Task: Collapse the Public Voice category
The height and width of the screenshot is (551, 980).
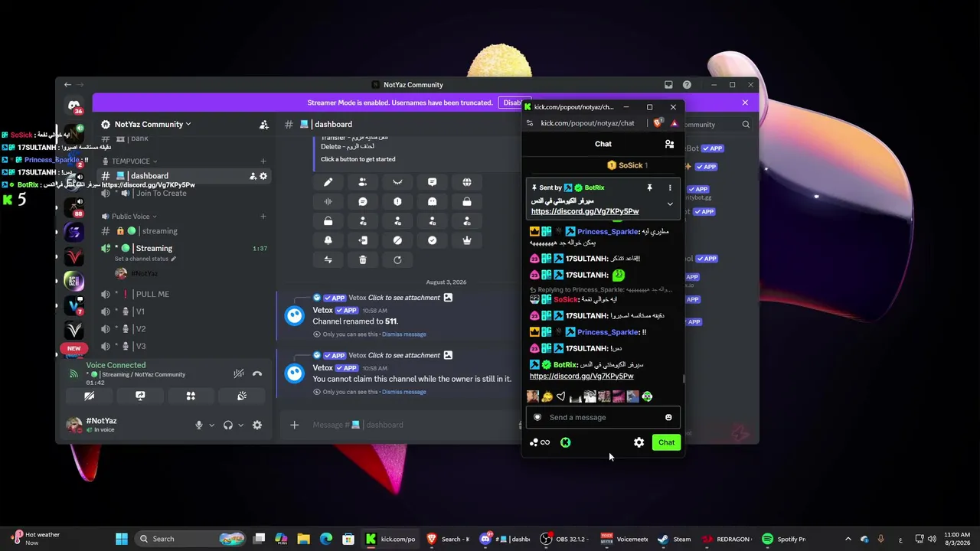Action: 134,217
